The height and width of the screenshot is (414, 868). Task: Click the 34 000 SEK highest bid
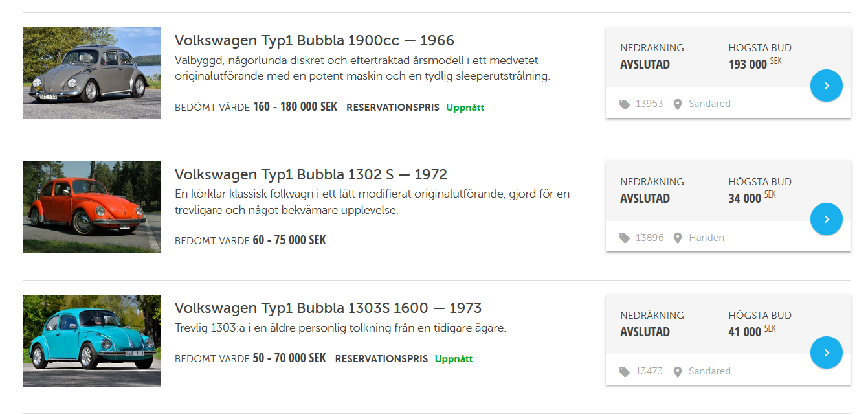[x=745, y=198]
